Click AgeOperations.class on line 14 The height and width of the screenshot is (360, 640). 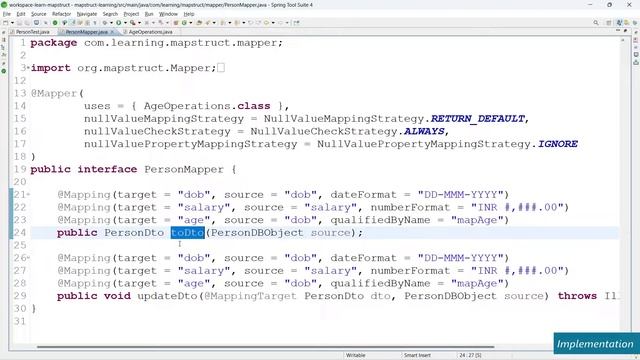pos(207,106)
